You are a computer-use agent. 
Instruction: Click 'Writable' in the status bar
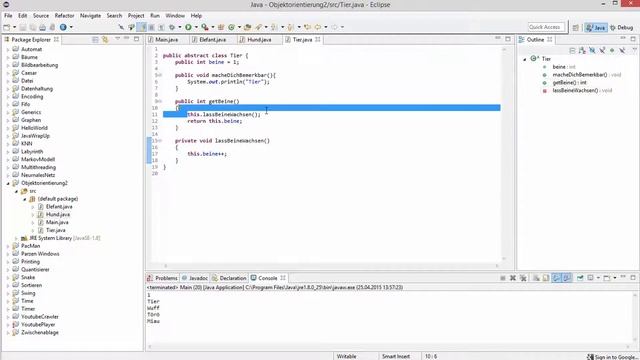point(347,357)
